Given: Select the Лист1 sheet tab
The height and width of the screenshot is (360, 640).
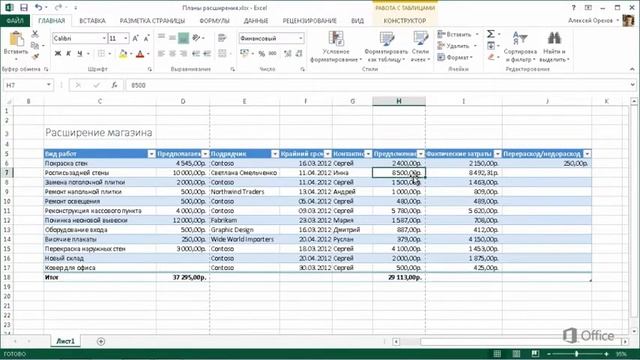Looking at the screenshot, I should point(65,341).
